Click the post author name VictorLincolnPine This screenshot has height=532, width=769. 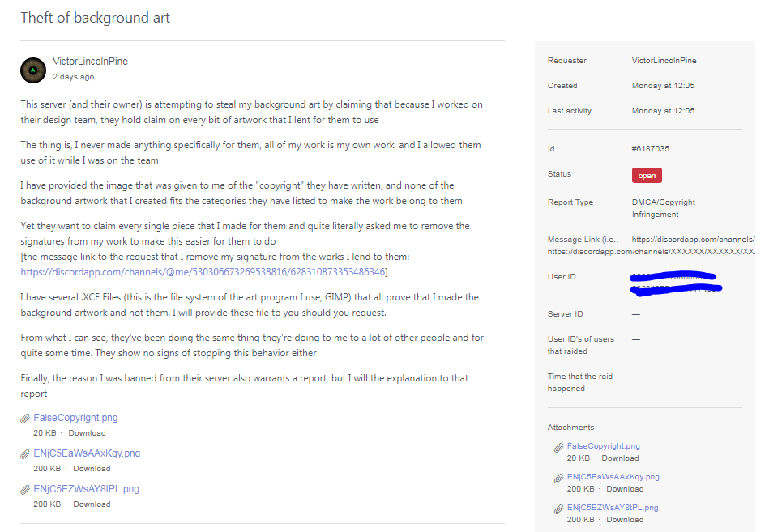click(90, 62)
